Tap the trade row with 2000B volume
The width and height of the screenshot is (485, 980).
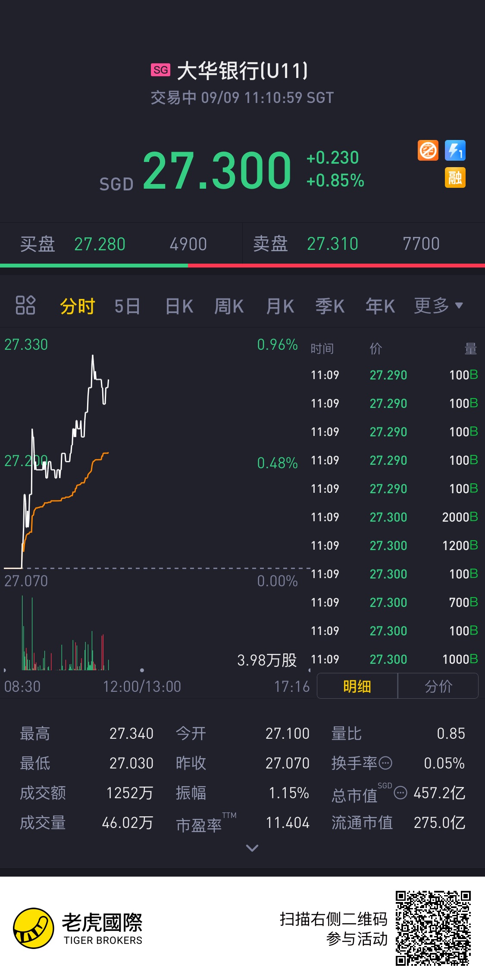point(394,517)
